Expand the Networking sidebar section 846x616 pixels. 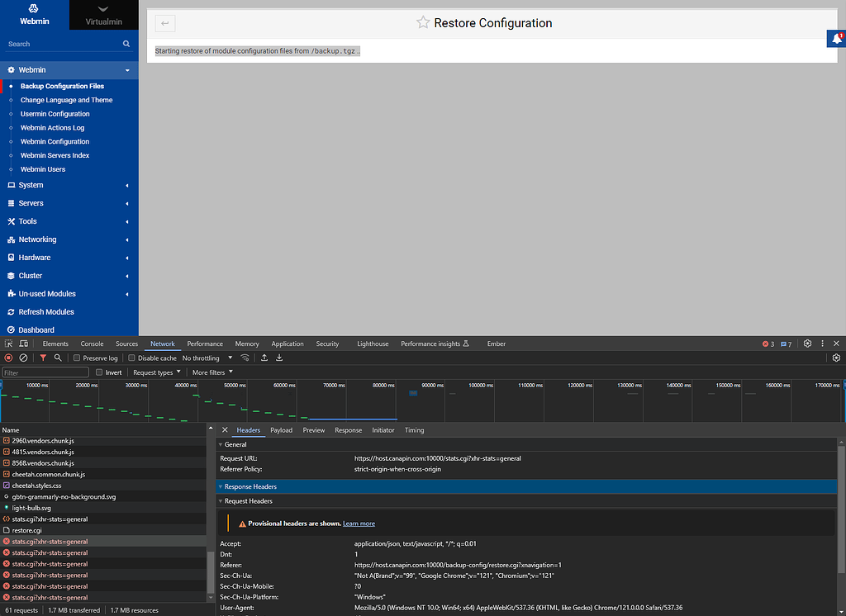point(37,239)
